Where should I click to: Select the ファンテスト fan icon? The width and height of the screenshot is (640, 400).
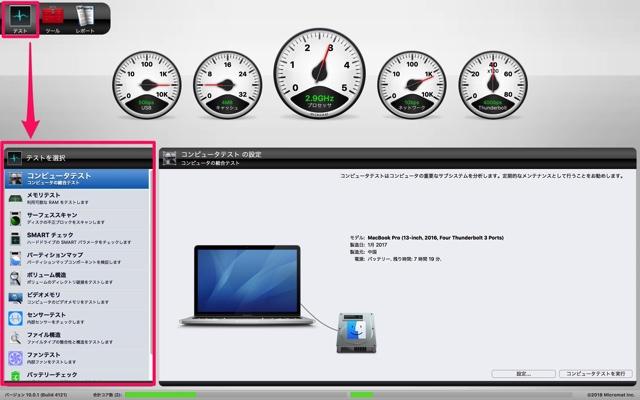[x=16, y=358]
